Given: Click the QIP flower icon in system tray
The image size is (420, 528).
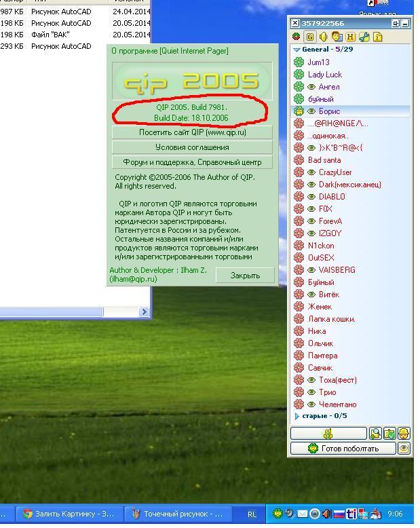Looking at the screenshot, I should click(x=278, y=514).
